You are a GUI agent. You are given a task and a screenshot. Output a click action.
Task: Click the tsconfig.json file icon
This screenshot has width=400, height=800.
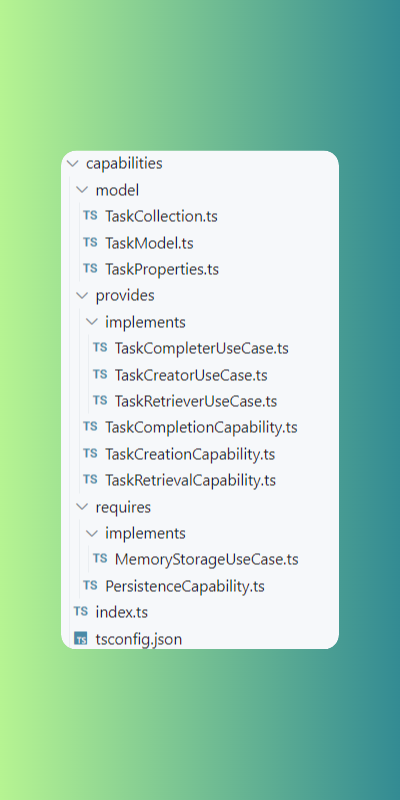tap(81, 638)
